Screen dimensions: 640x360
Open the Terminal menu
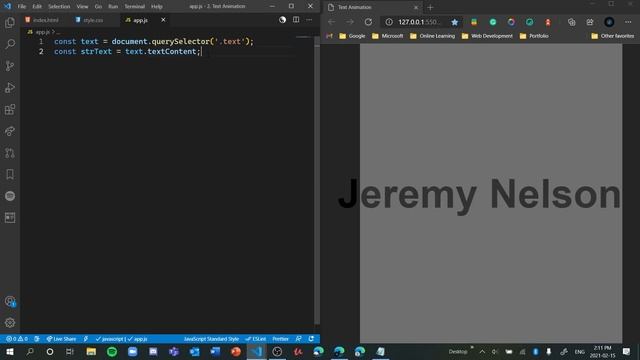135,7
